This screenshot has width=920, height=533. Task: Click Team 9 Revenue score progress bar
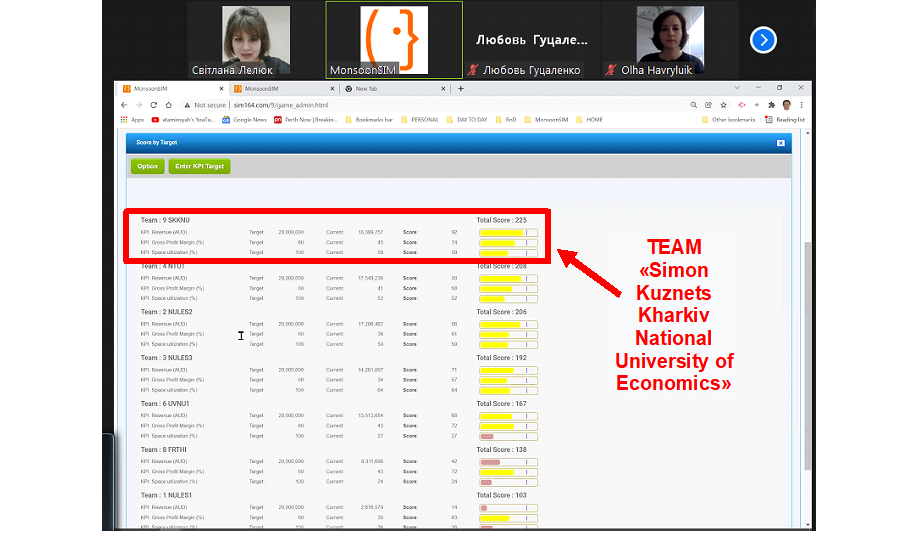pos(508,233)
